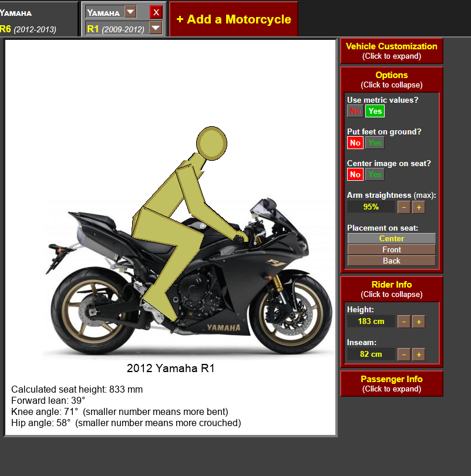Image resolution: width=471 pixels, height=476 pixels.
Task: Decrease rider height with minus button
Action: click(x=404, y=322)
